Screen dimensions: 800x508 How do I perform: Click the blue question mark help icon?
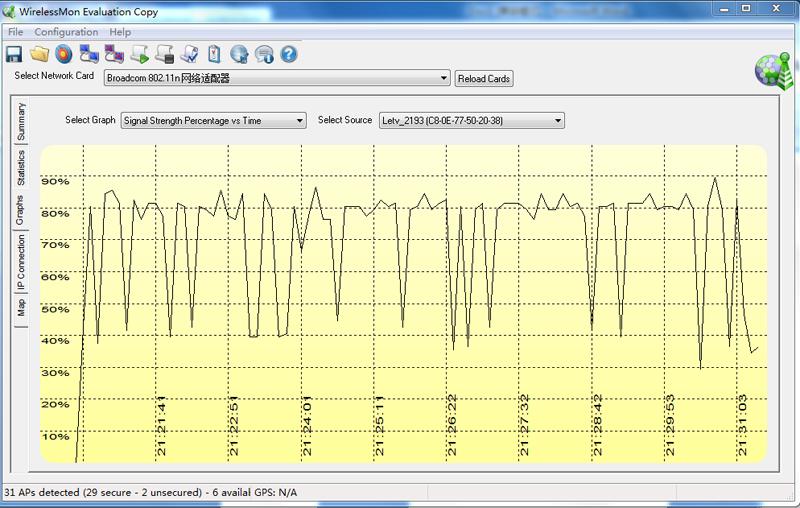click(x=289, y=54)
